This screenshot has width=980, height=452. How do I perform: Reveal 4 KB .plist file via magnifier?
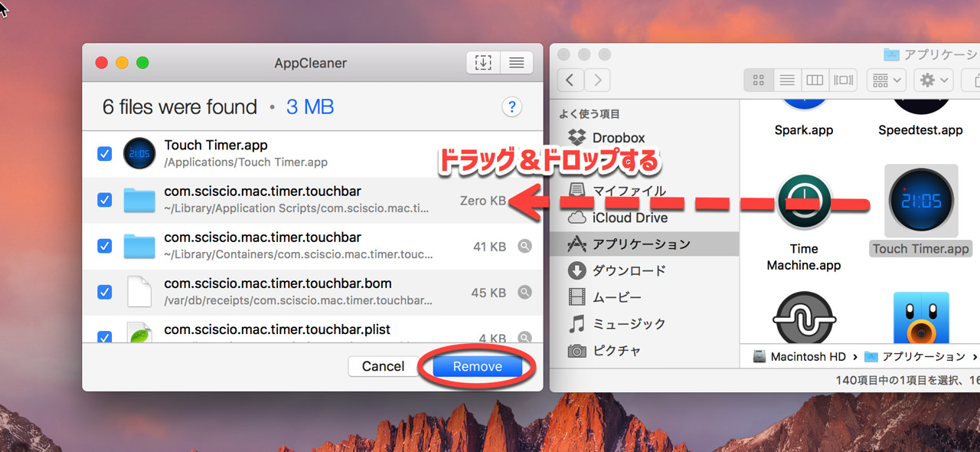524,337
